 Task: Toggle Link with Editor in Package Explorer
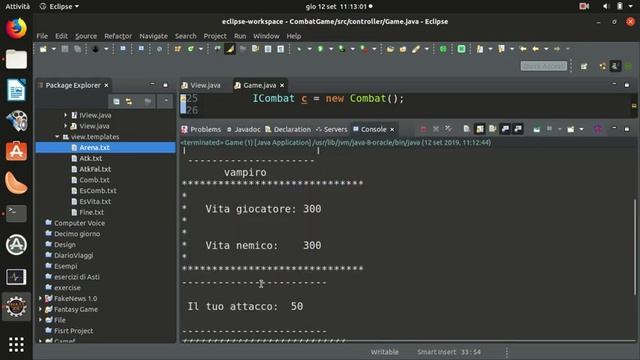coord(129,101)
